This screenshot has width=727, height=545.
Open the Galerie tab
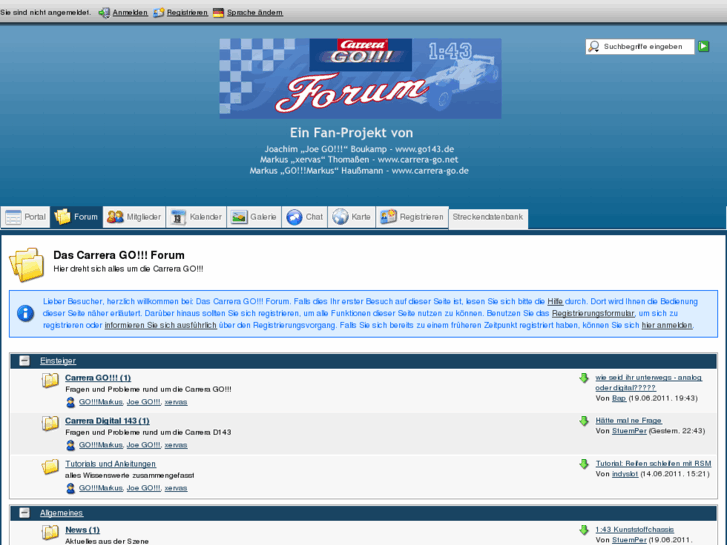pos(254,217)
